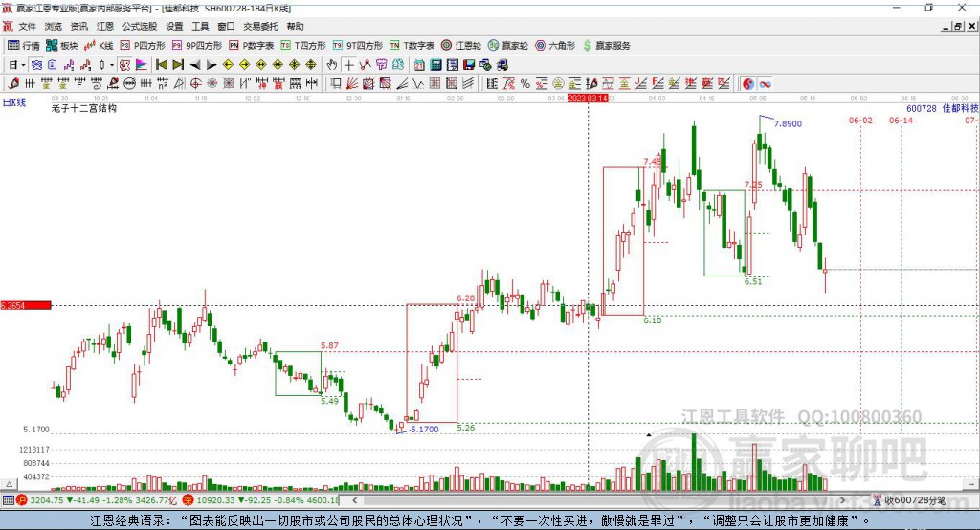Open the T四方形 tool
Screen dimensions: 980x530
303,46
